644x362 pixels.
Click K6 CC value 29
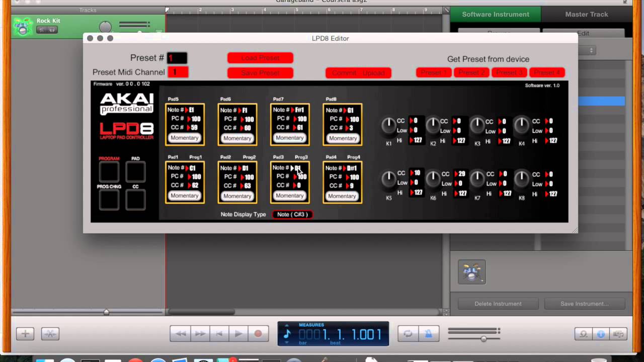(462, 174)
